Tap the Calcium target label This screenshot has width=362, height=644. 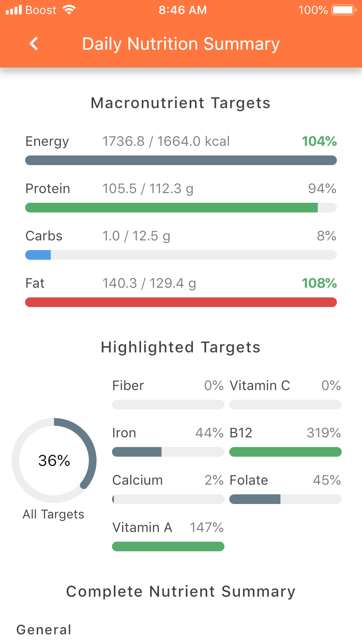pos(138,480)
